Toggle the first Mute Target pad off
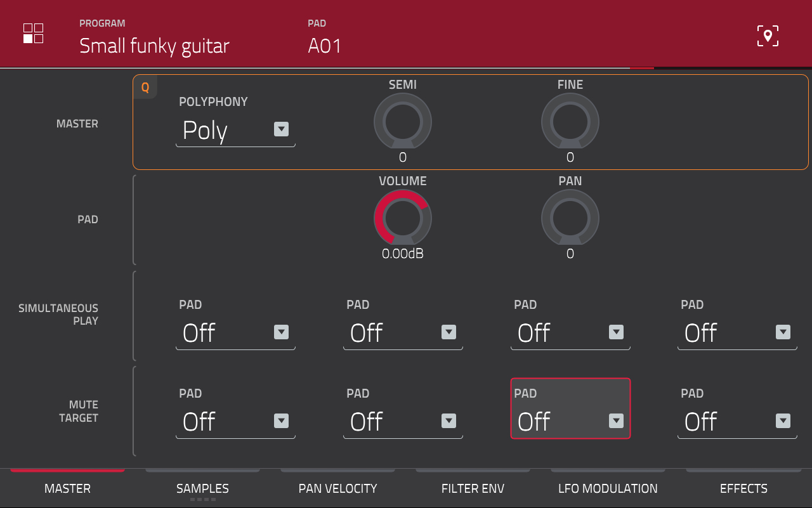 [x=235, y=422]
